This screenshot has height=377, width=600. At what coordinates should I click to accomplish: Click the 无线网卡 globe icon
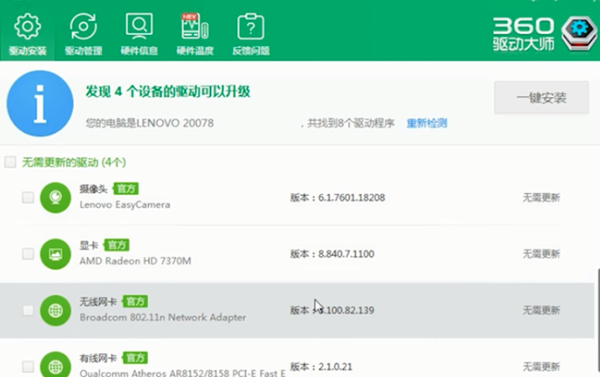tap(55, 310)
